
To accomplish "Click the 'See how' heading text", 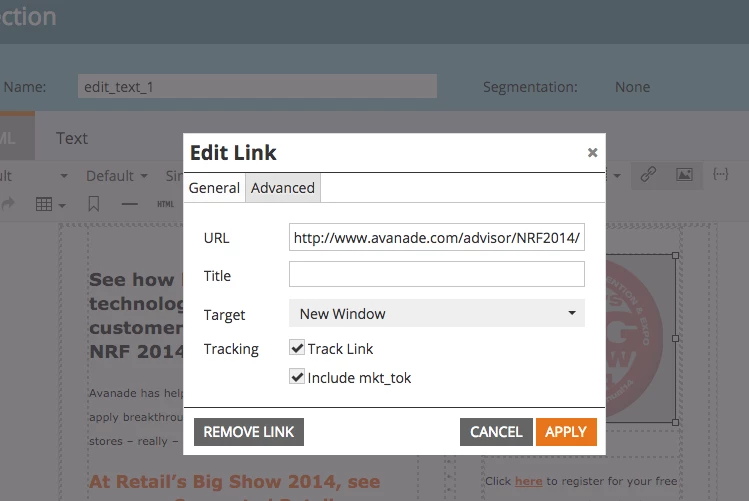I will click(x=131, y=279).
